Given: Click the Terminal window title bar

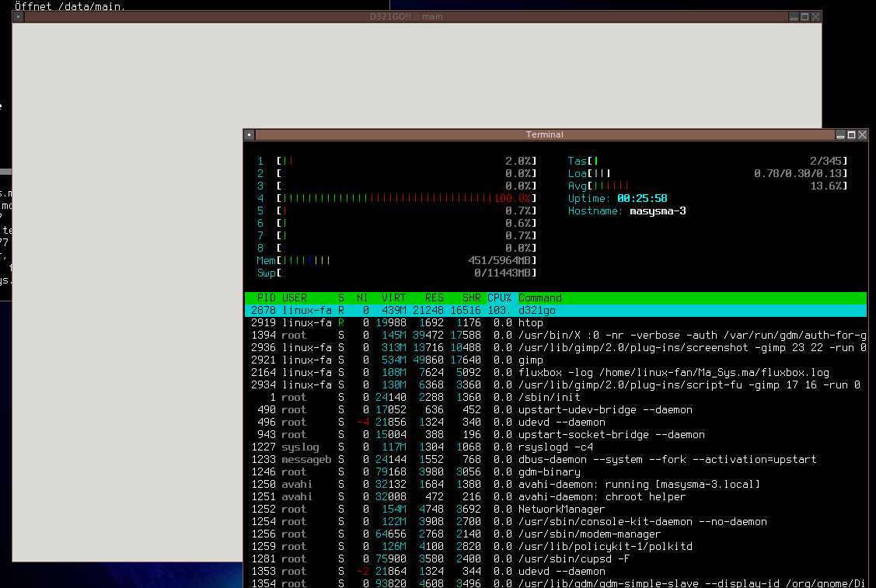Looking at the screenshot, I should (x=544, y=135).
